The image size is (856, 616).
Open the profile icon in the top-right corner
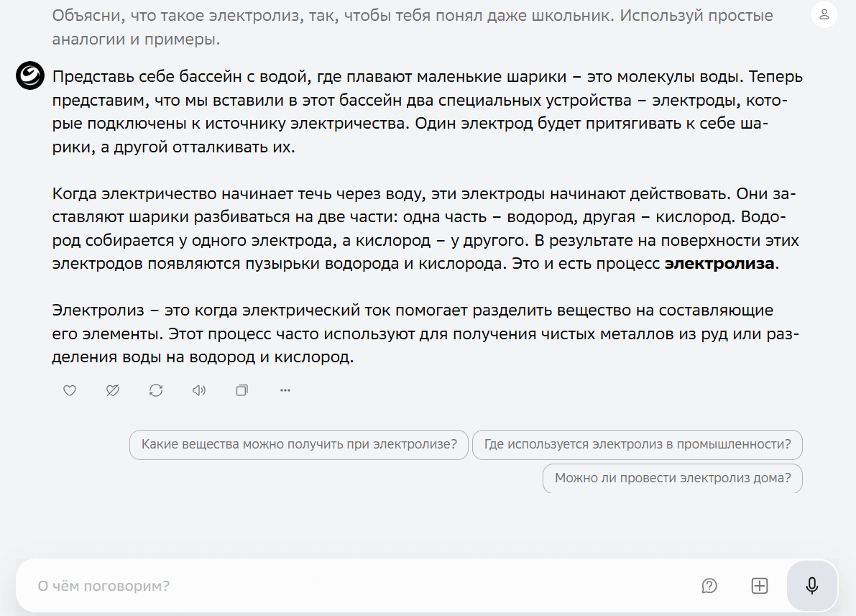tap(823, 14)
